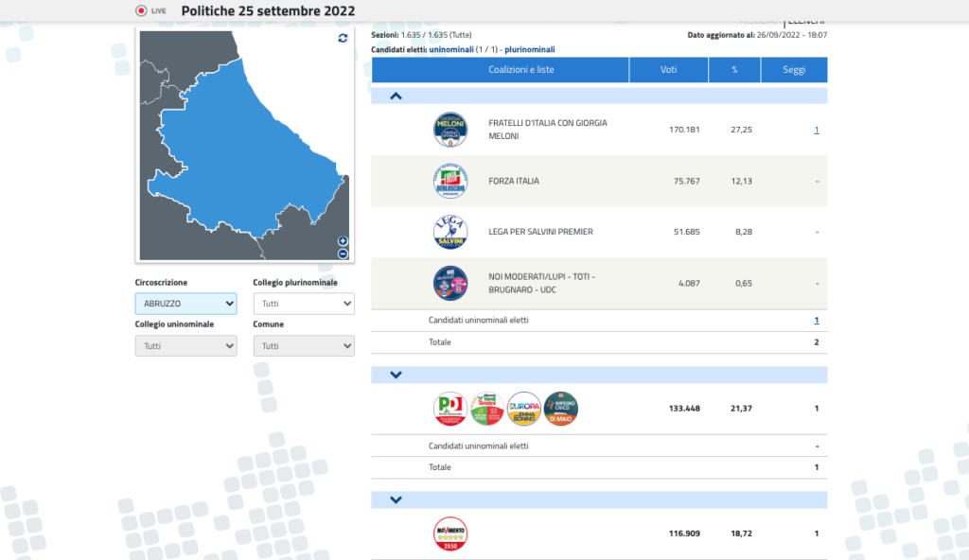This screenshot has width=969, height=560.
Task: Click the 18,72 percentage value
Action: point(742,534)
